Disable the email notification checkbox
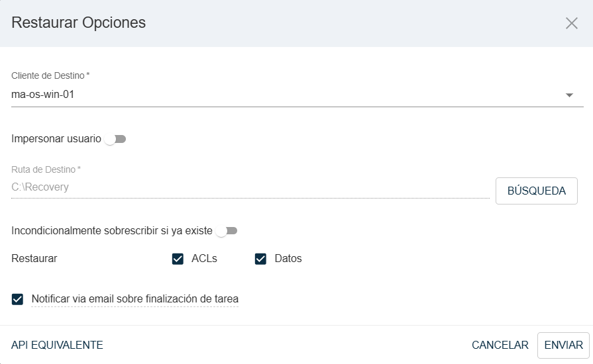 pos(18,299)
